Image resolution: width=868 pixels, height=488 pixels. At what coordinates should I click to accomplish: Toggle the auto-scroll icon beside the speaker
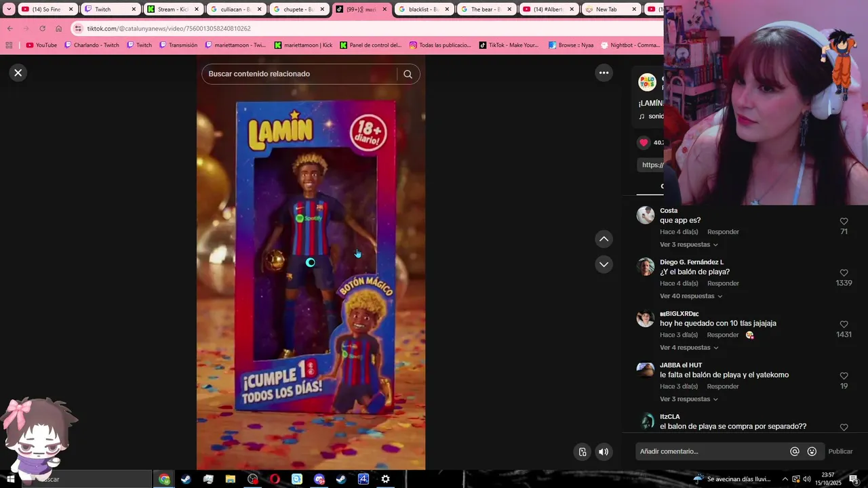[x=582, y=452]
